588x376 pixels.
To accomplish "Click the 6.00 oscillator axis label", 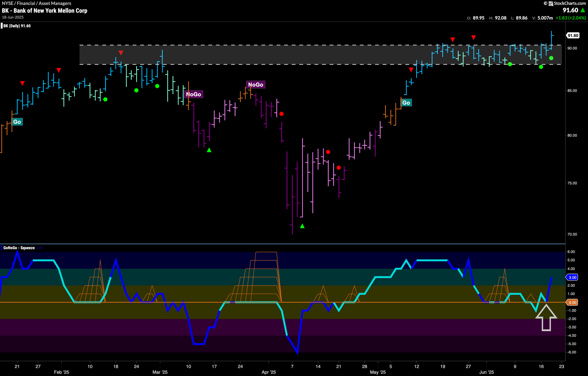I will pyautogui.click(x=571, y=252).
